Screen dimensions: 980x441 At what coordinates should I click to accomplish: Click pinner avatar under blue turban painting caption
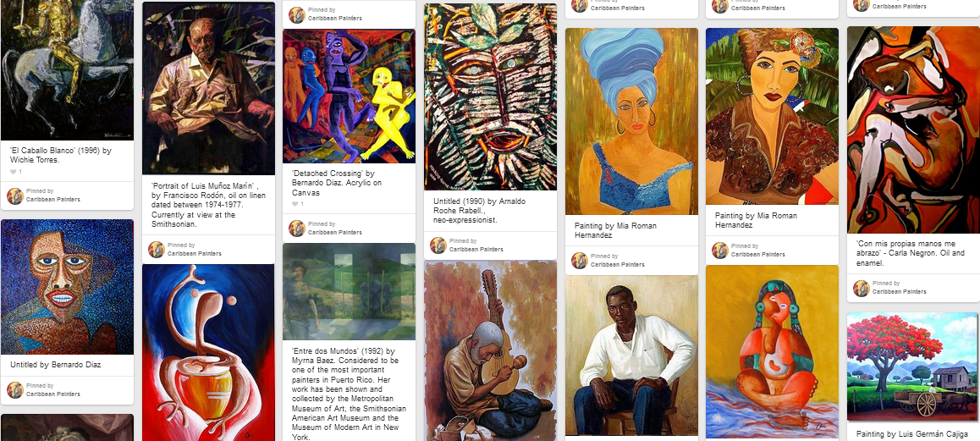click(580, 260)
